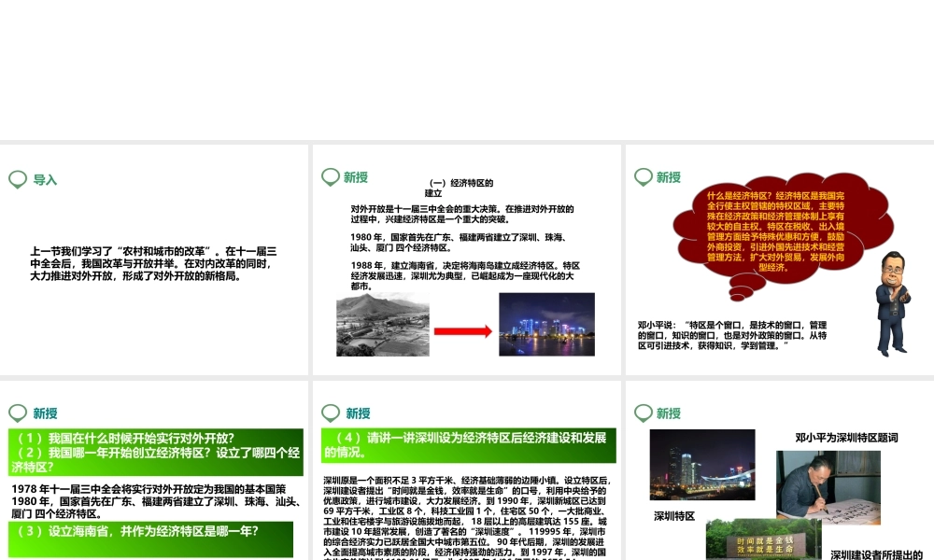Click 新授 heading on the 深圳特区 photo slide
Viewport: 934px width, 560px height.
669,413
